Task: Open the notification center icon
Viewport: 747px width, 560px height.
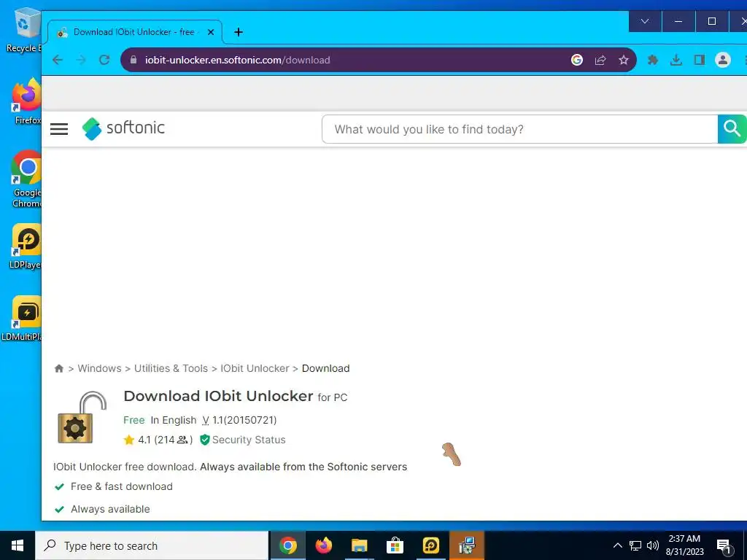Action: (724, 545)
